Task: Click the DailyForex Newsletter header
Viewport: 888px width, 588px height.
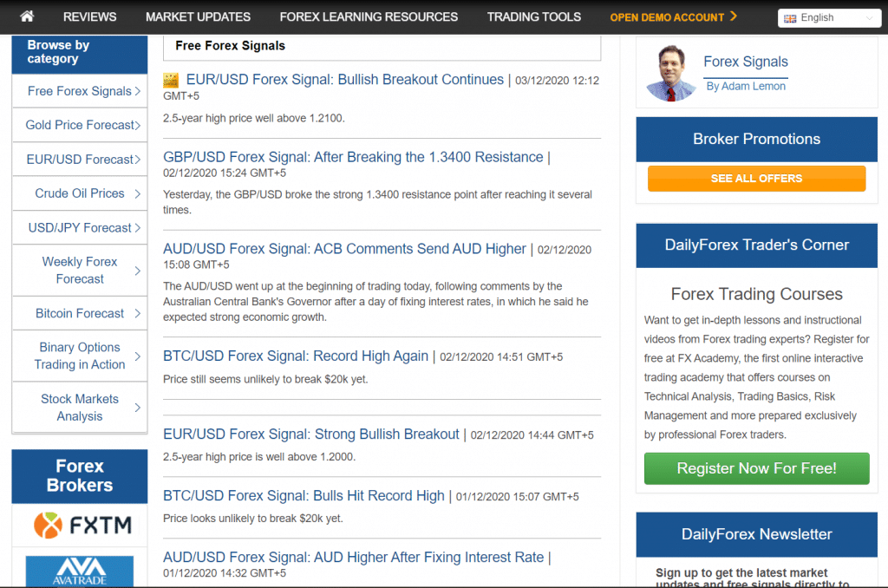Action: tap(756, 535)
